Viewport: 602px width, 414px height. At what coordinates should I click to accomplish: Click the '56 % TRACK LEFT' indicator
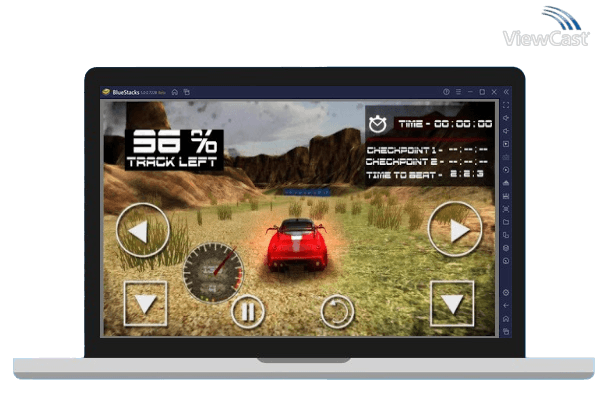(x=174, y=150)
